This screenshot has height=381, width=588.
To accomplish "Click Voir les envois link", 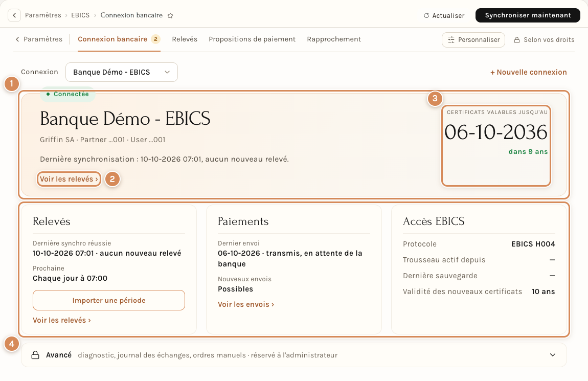I will [x=246, y=304].
